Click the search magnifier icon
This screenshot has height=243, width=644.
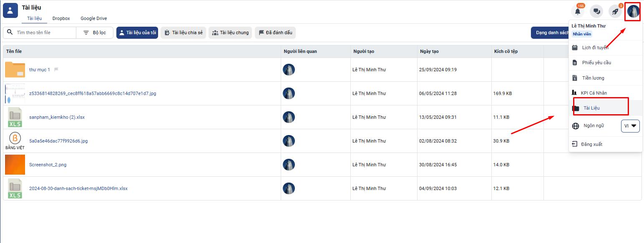click(10, 33)
